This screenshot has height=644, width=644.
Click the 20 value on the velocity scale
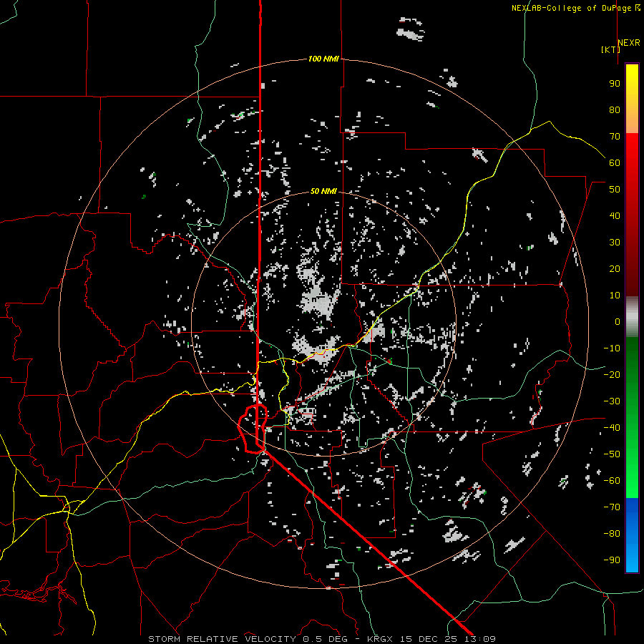tap(615, 269)
